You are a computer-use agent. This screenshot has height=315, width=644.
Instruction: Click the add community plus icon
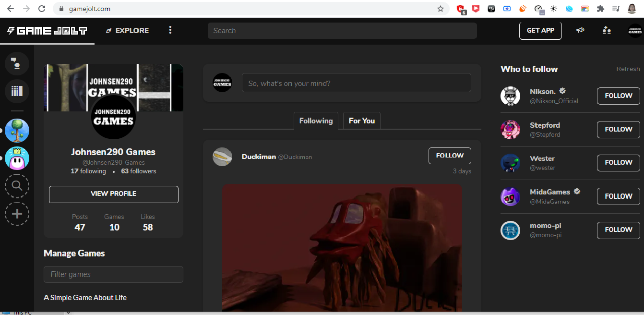click(17, 214)
